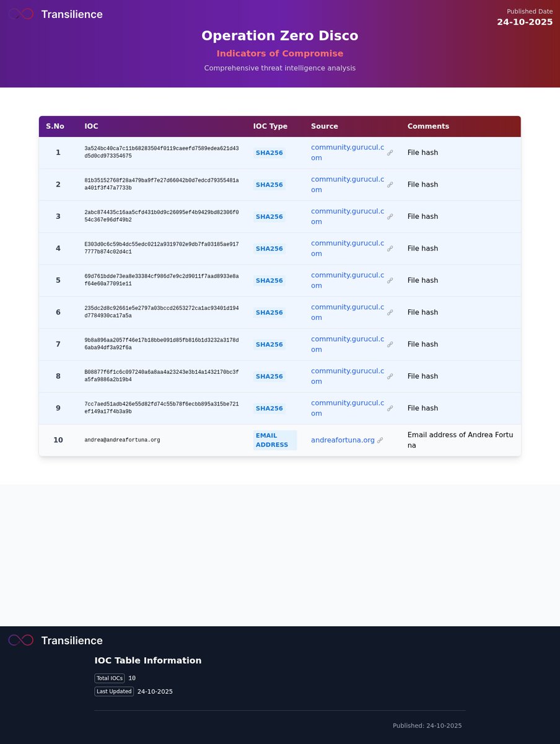
Task: Select the hash starting with 81b35152768f
Action: (162, 185)
